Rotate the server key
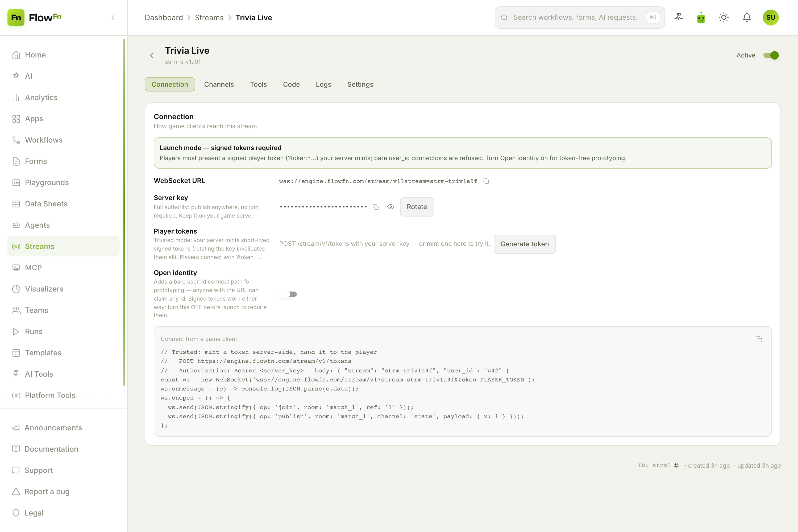This screenshot has width=798, height=532. (x=417, y=207)
